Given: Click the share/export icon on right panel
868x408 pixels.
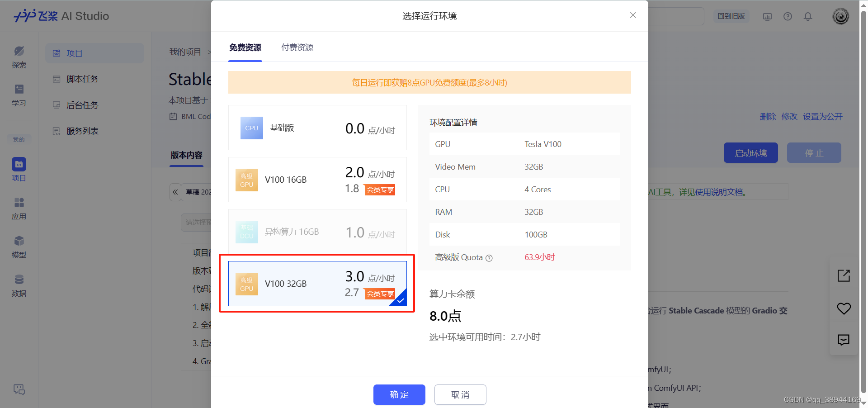Looking at the screenshot, I should [844, 275].
